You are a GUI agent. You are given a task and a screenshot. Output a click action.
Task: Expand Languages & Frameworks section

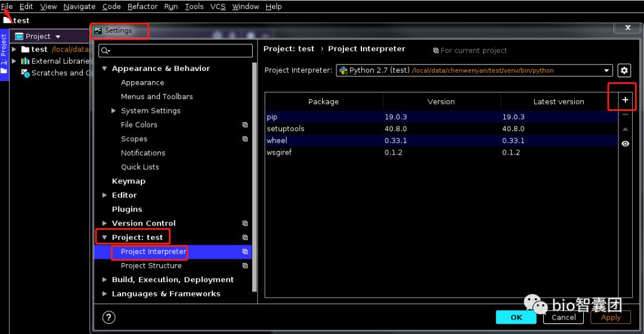pos(104,293)
